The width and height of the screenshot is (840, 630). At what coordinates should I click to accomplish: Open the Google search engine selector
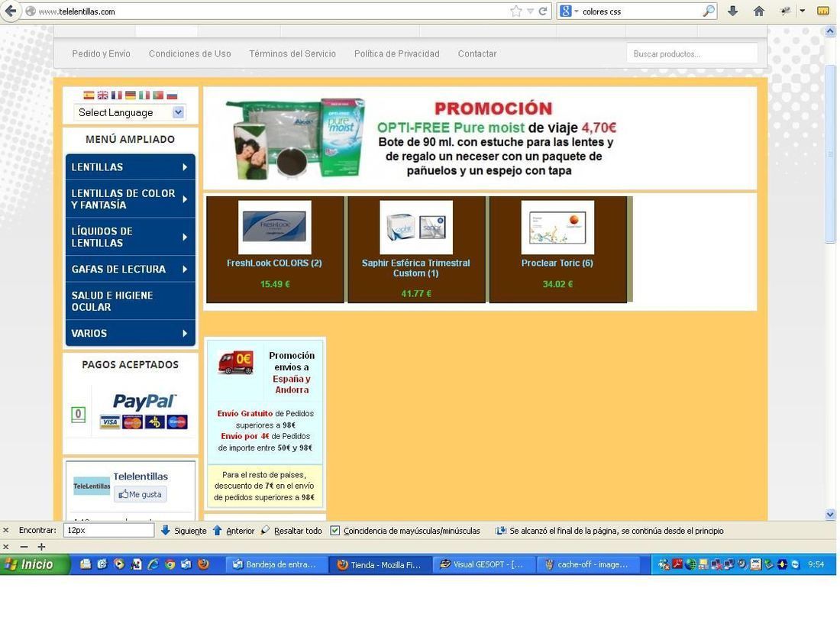[568, 11]
